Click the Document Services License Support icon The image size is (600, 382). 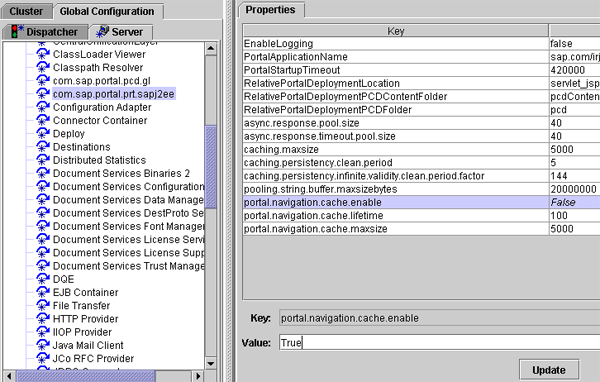43,253
